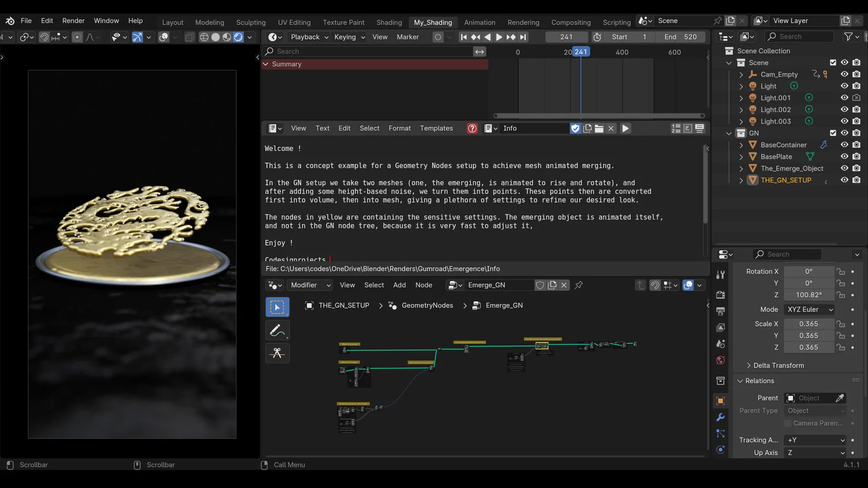The height and width of the screenshot is (488, 868).
Task: Click the current frame field showing 241
Action: coord(566,36)
